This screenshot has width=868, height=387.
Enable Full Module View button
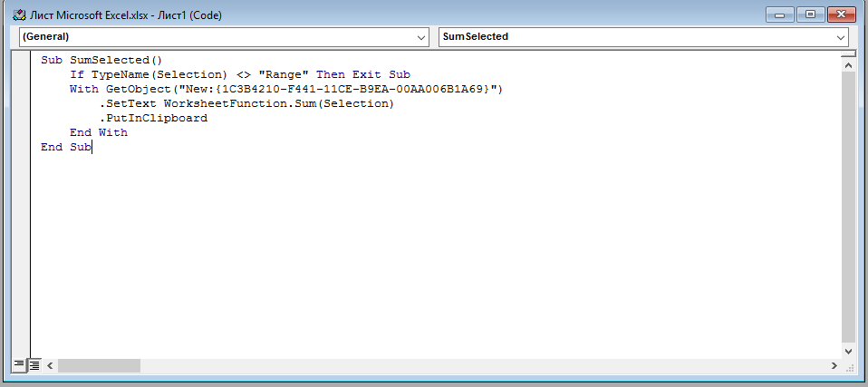[34, 365]
